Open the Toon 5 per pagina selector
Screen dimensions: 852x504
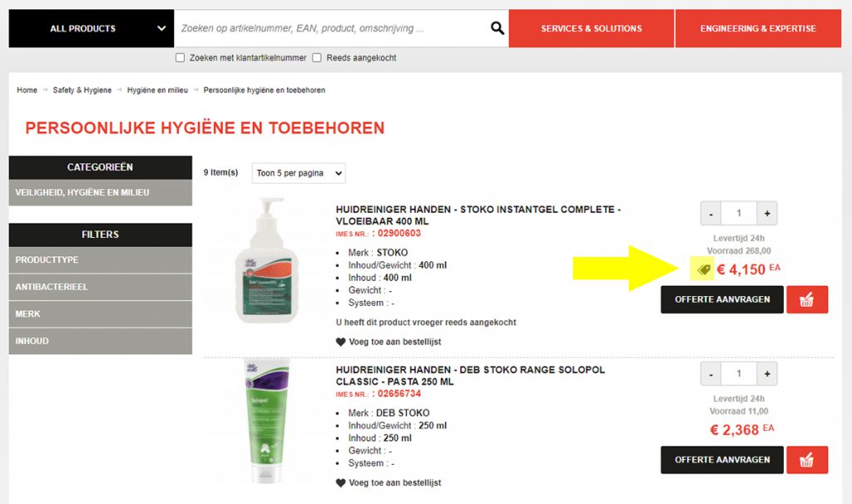pos(299,173)
